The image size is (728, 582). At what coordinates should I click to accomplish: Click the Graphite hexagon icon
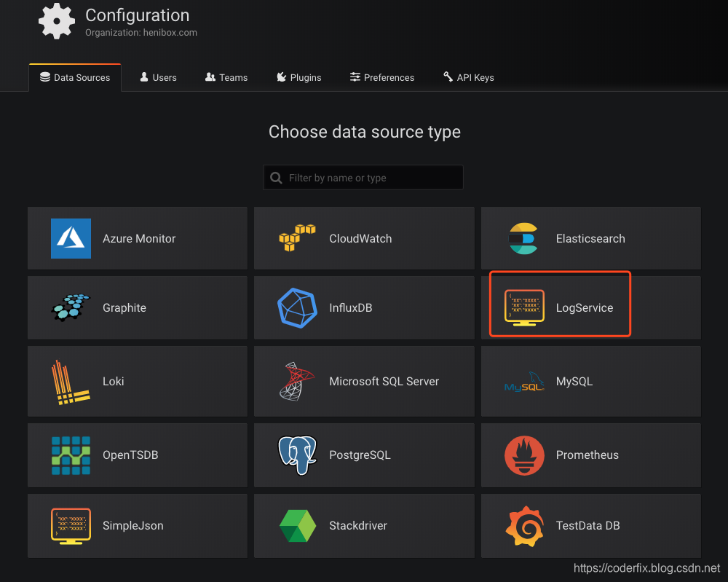(71, 307)
